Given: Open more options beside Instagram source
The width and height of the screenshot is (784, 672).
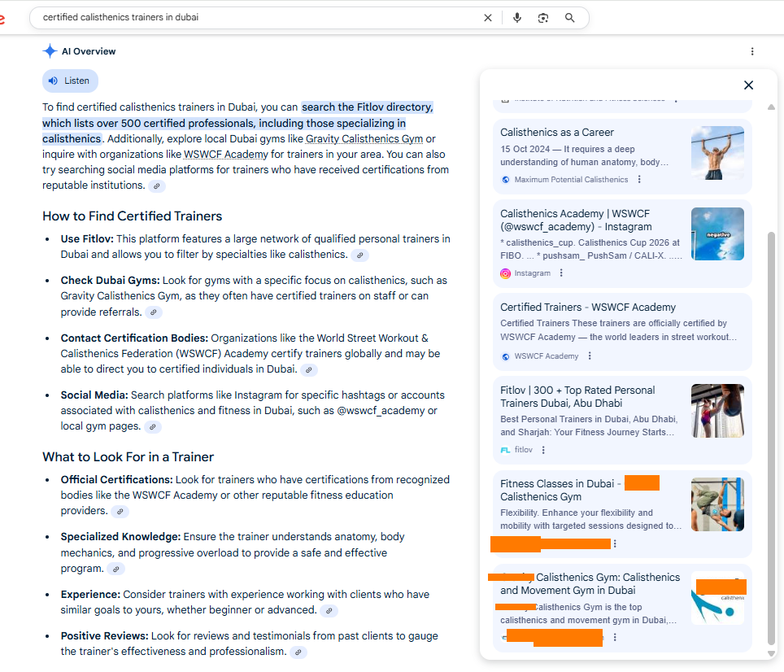Looking at the screenshot, I should 561,273.
